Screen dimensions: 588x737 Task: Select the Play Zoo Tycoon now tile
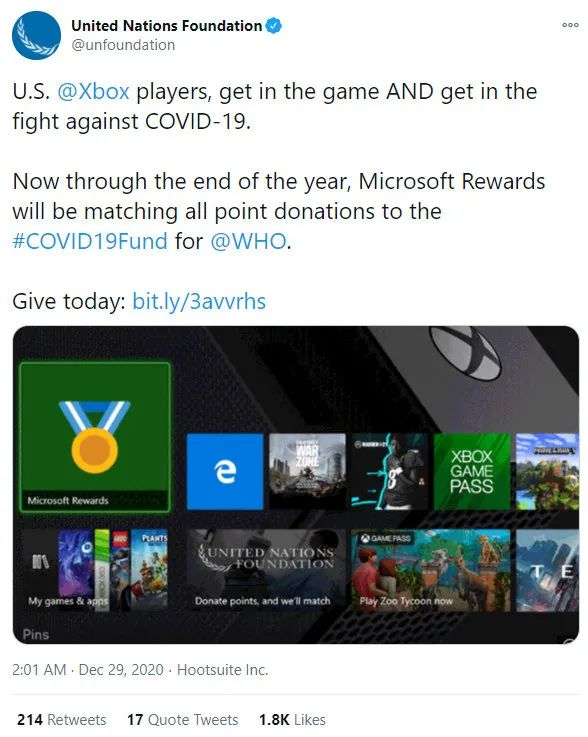click(431, 571)
